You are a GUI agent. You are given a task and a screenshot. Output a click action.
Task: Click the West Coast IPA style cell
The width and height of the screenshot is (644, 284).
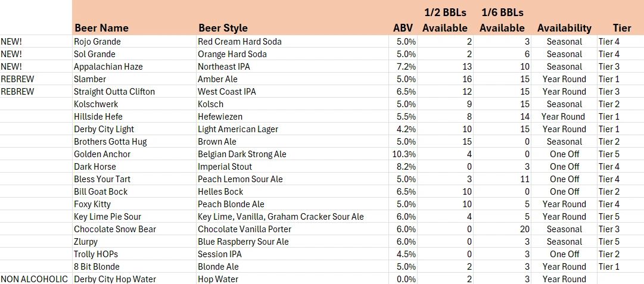click(293, 92)
